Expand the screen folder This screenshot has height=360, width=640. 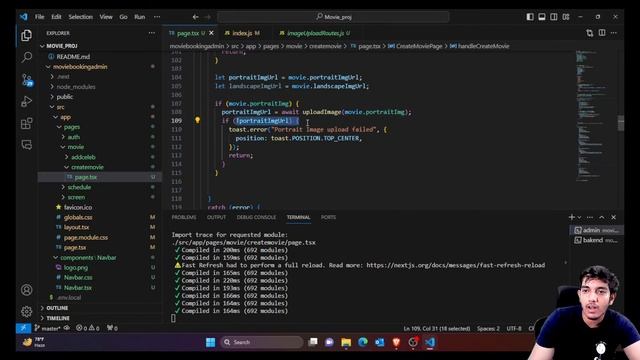[x=76, y=197]
